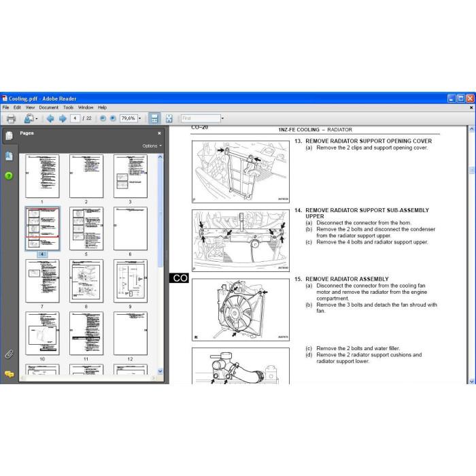The height and width of the screenshot is (476, 476).
Task: Select the highlighted page 4 thumbnail
Action: click(42, 228)
